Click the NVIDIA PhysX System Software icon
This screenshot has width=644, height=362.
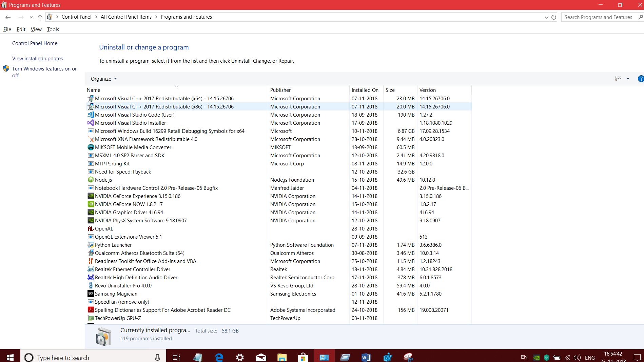click(x=91, y=220)
